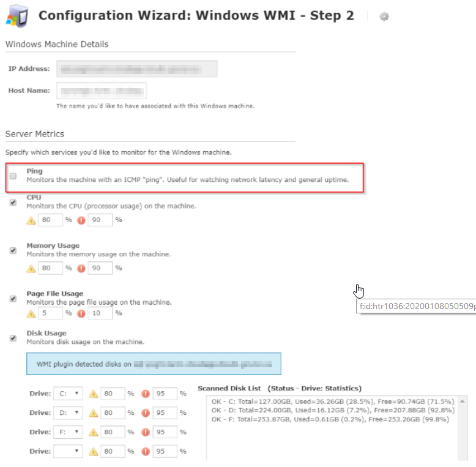476x467 pixels.
Task: Click the warning icon for drive F:
Action: (x=93, y=432)
